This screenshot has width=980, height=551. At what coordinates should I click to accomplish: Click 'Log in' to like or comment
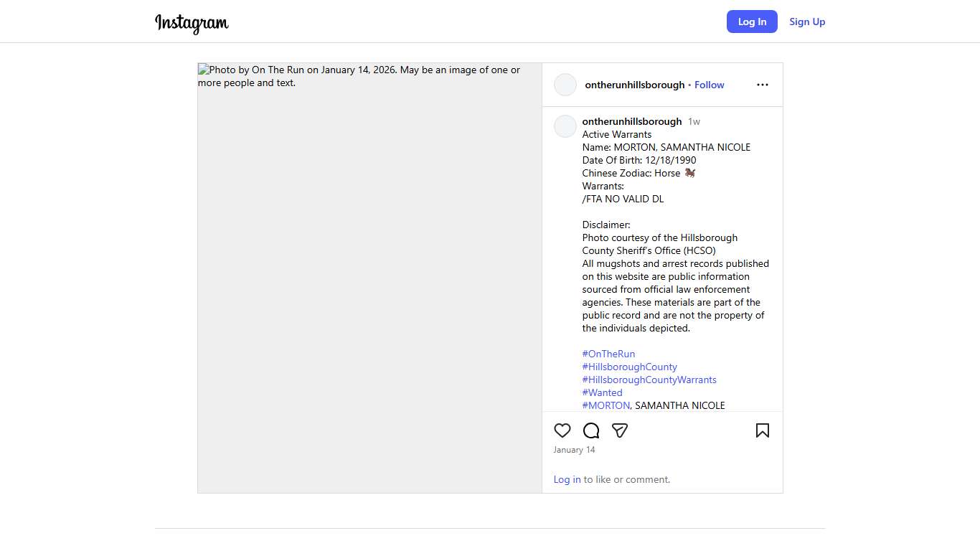click(567, 479)
